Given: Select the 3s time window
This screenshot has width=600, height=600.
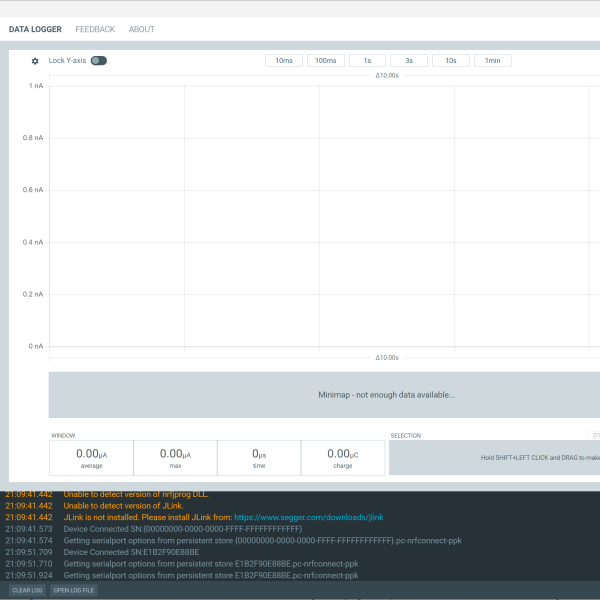Looking at the screenshot, I should point(409,61).
